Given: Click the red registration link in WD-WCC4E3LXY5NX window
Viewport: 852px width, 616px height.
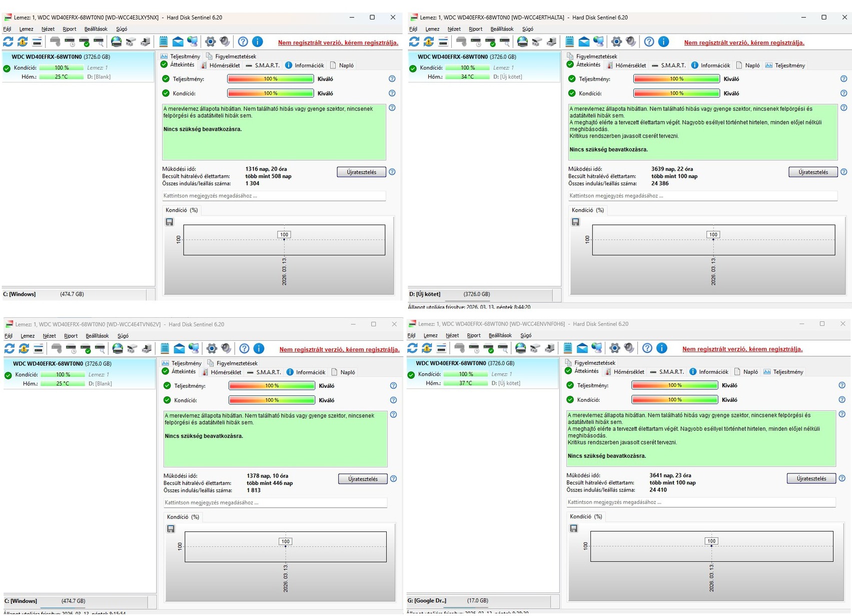Looking at the screenshot, I should pyautogui.click(x=338, y=43).
